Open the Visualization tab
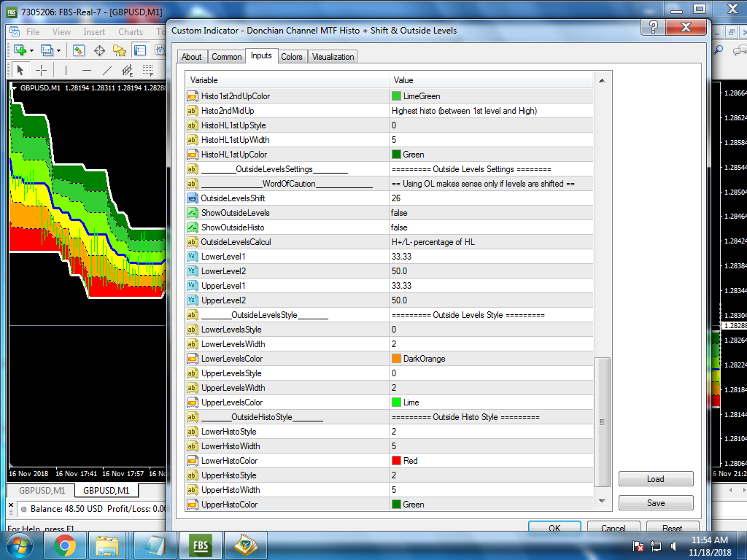The image size is (747, 560). click(x=333, y=57)
